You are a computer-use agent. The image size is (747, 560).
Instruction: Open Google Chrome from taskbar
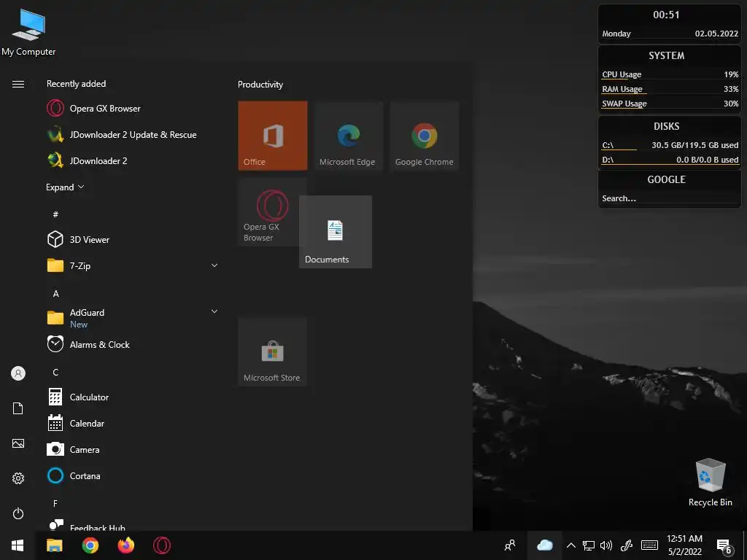[x=90, y=545]
